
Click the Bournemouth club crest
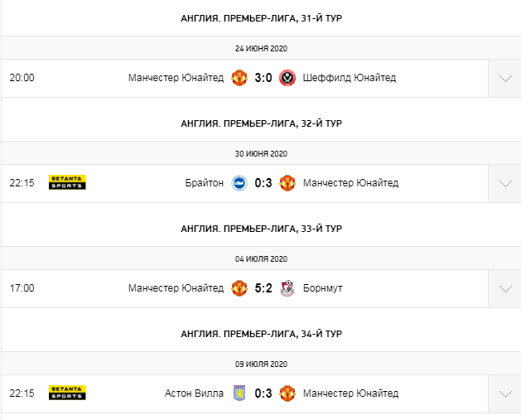287,288
